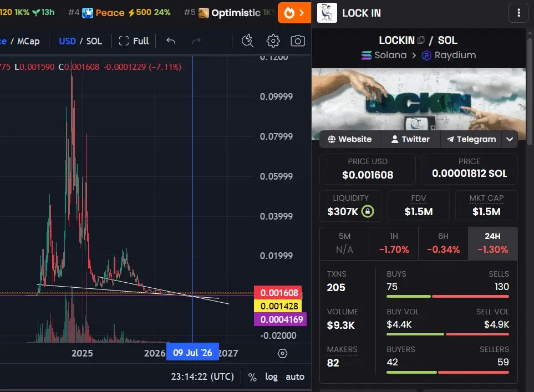Click the SELLERS count 59
The image size is (534, 392).
coord(503,362)
